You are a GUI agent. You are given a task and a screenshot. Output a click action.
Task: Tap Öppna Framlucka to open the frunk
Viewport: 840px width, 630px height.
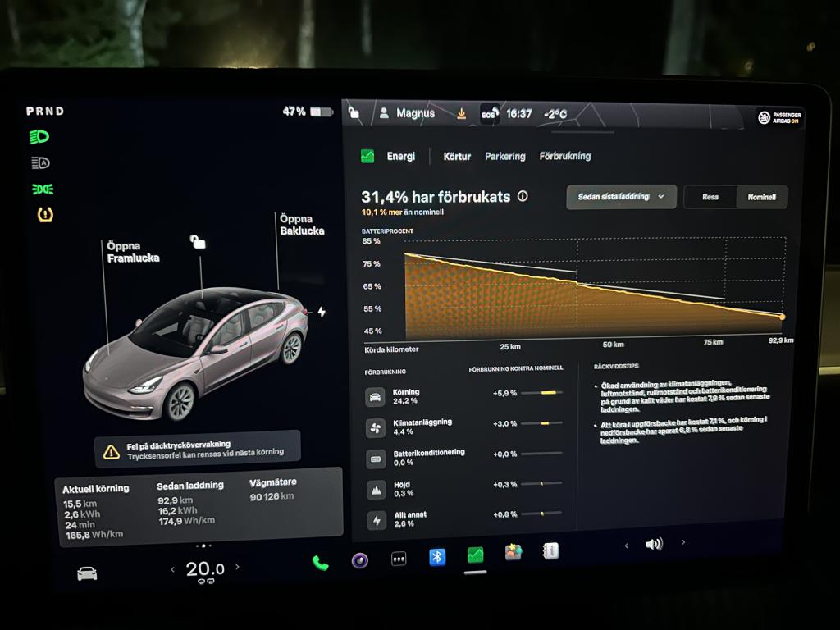click(132, 252)
